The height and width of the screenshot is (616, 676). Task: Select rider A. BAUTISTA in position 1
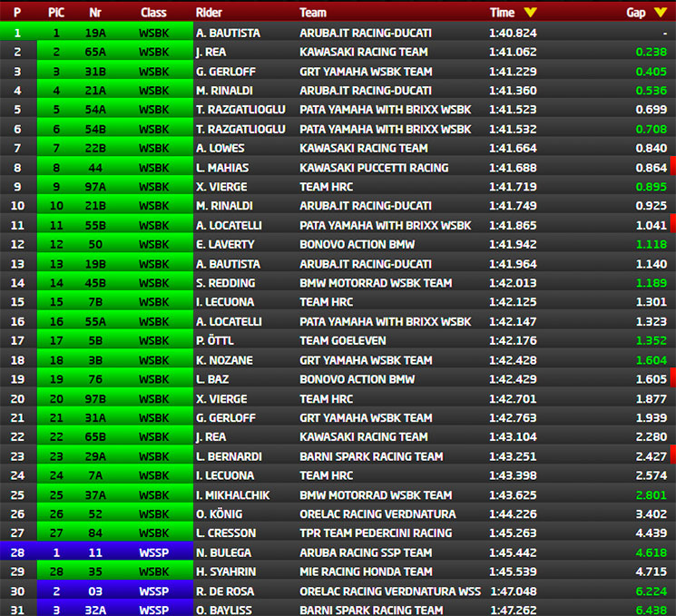pos(228,34)
